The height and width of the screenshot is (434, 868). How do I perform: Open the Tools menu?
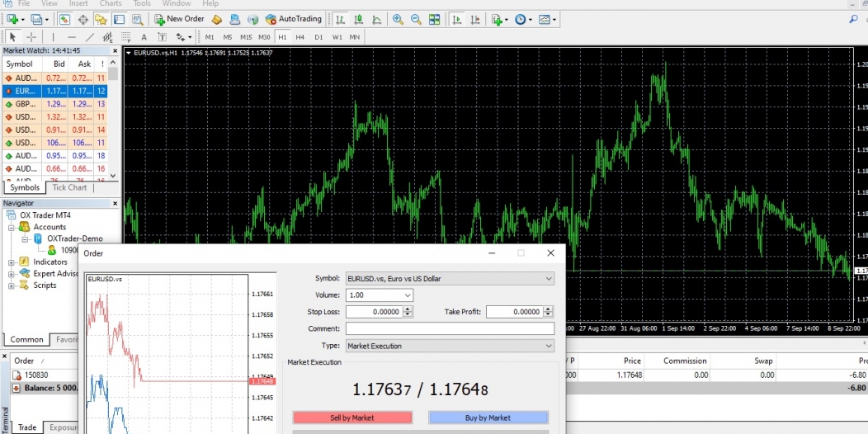coord(142,3)
